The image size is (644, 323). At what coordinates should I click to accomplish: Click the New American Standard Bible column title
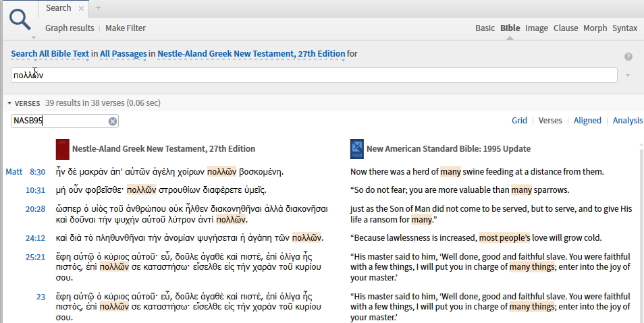click(x=448, y=149)
